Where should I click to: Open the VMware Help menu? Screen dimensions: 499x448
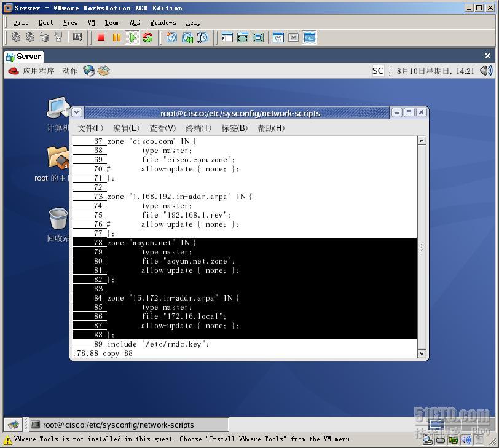coord(193,22)
